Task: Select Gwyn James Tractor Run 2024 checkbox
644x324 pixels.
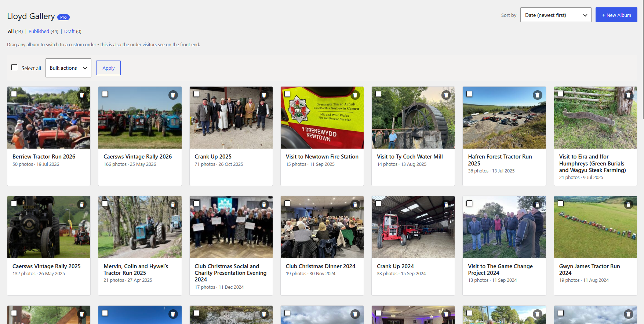Action: tap(561, 203)
